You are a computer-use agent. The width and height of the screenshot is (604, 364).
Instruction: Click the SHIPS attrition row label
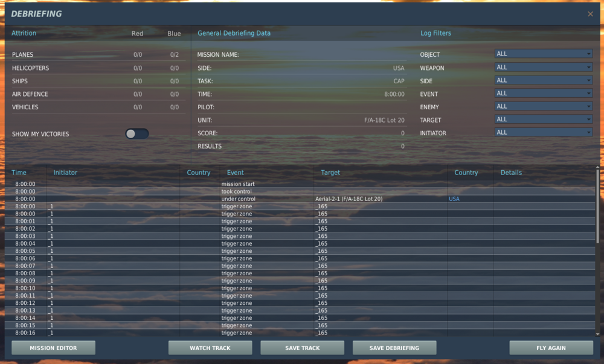click(x=20, y=81)
